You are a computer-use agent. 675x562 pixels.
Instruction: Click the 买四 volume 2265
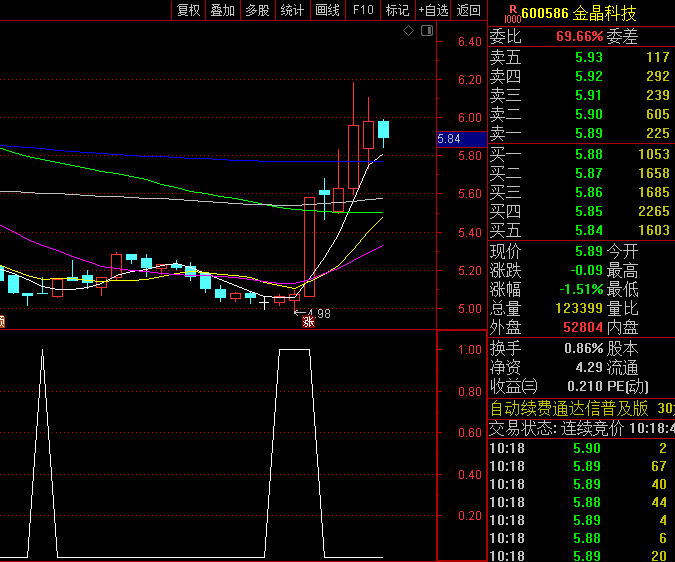(653, 211)
